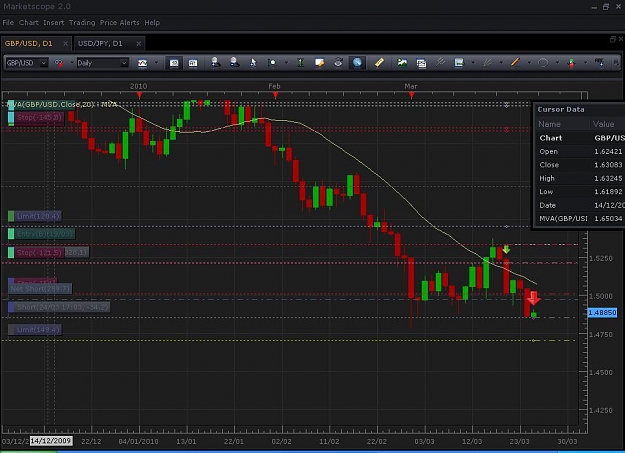This screenshot has height=453, width=625.
Task: Click the eye refresh visibility icon
Action: [338, 63]
